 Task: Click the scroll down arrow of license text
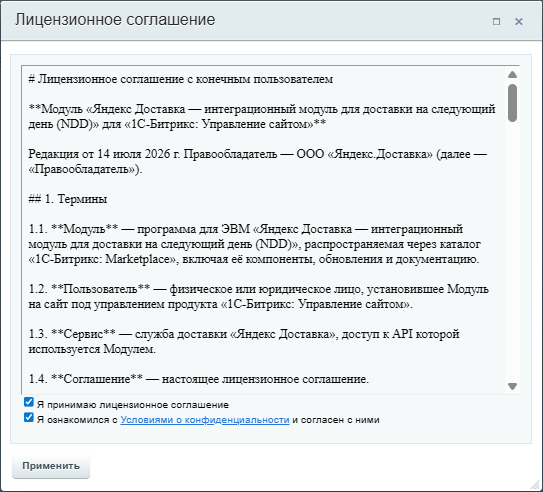(512, 386)
